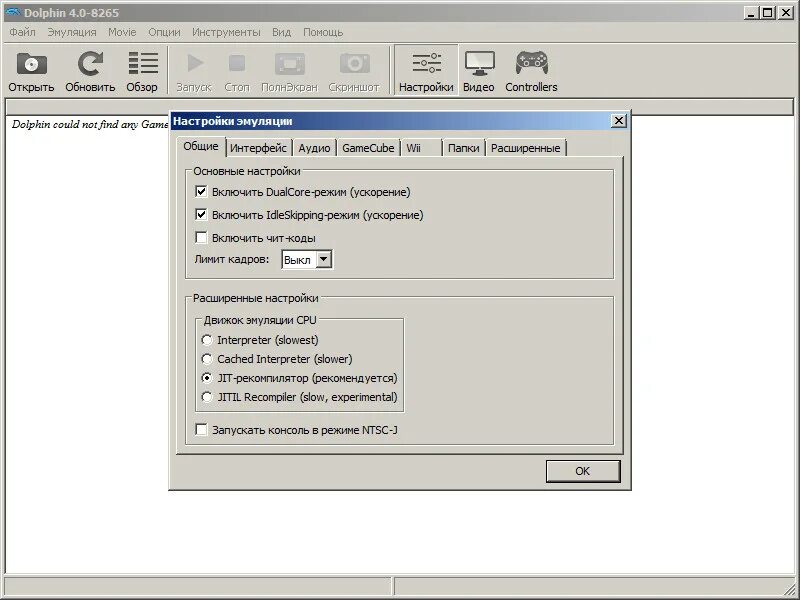Viewport: 800px width, 600px height.
Task: Switch to the Wii tab
Action: [421, 148]
